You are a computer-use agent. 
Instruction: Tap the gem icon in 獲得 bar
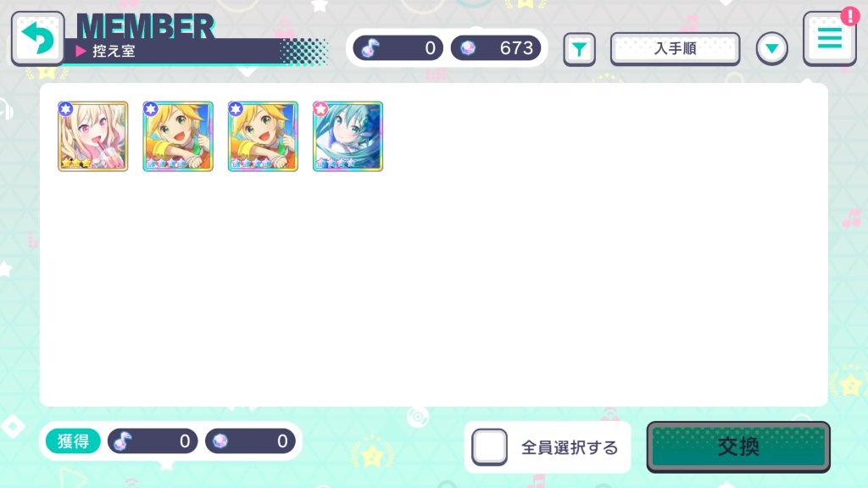[220, 441]
